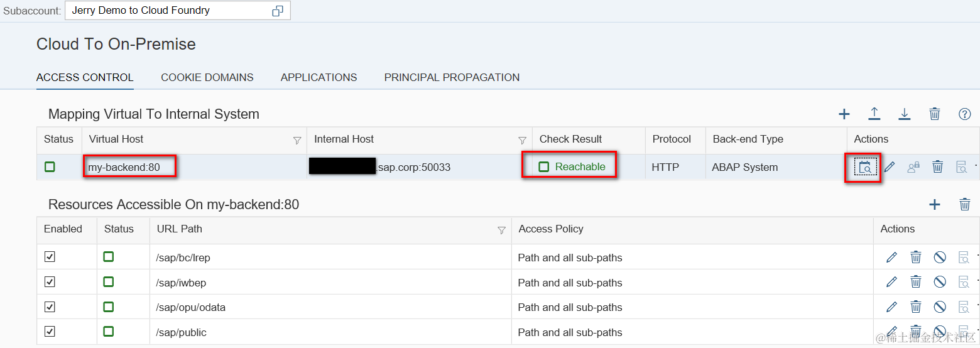Toggle Enabled checkbox for /sap/opu/odata
The image size is (980, 348).
coord(50,307)
